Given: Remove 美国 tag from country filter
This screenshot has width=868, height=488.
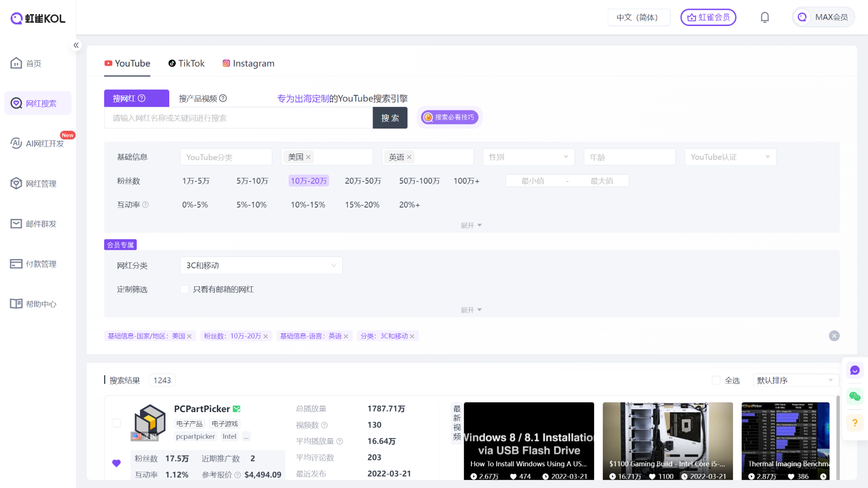Looking at the screenshot, I should pyautogui.click(x=308, y=157).
